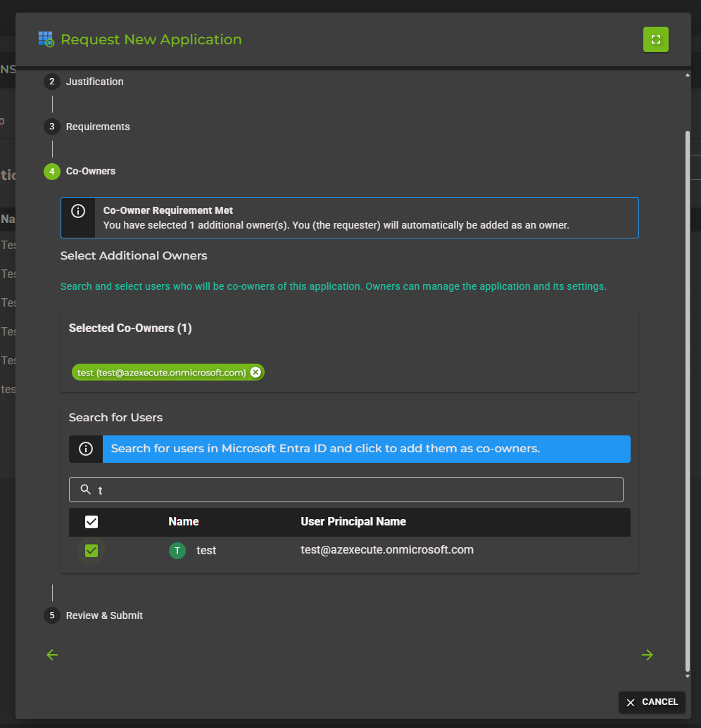Click the info icon in Co-Owner Requirement banner
The image size is (701, 728).
click(78, 210)
